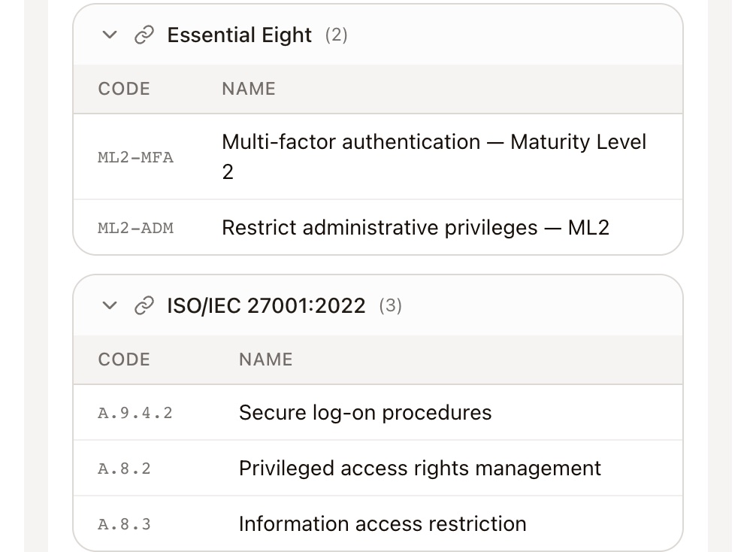Select the ML2-ADM code cell
Image resolution: width=756 pixels, height=552 pixels.
point(135,228)
